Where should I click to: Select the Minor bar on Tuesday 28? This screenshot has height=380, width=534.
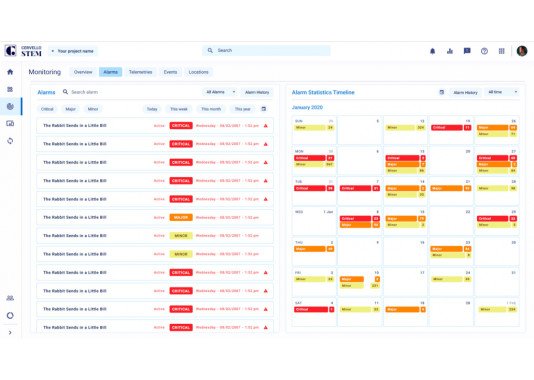click(497, 188)
